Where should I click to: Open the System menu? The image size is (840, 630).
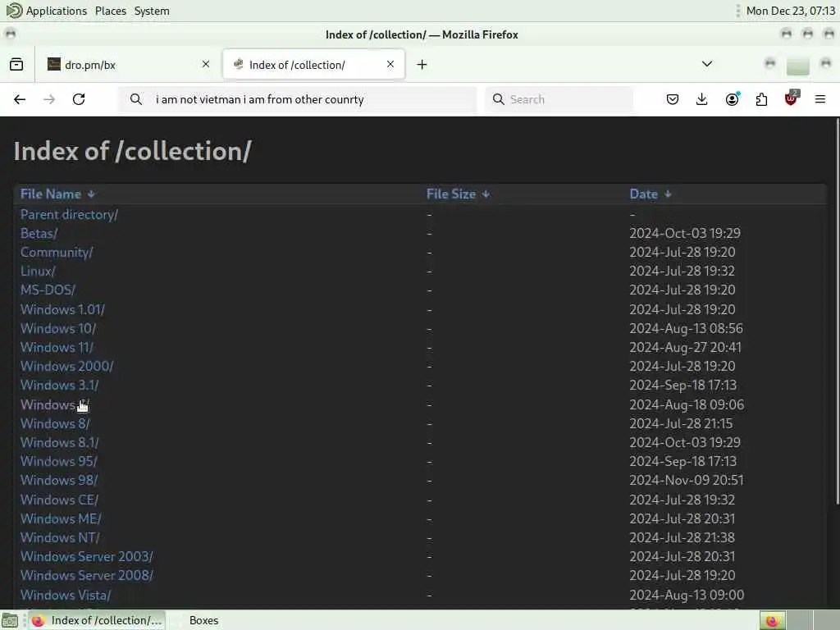(x=152, y=11)
